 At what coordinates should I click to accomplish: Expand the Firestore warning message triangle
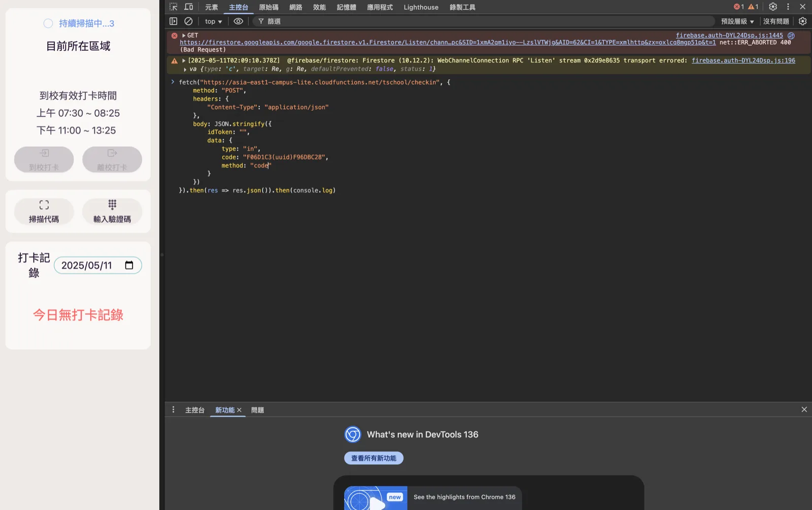coord(184,60)
